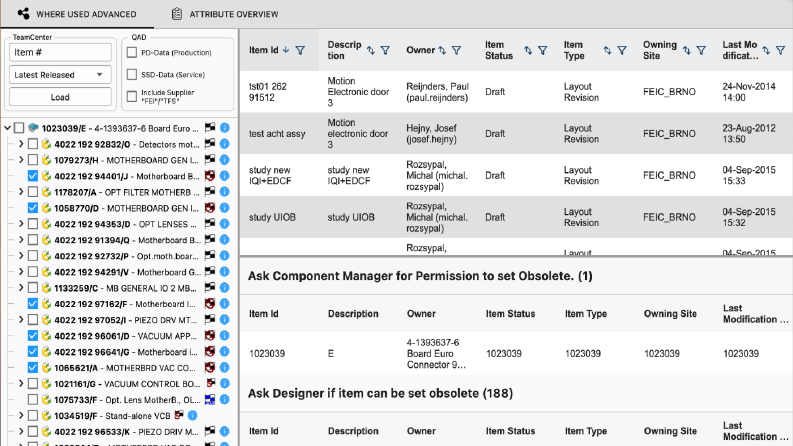This screenshot has height=446, width=793.
Task: Sort by Item Type column
Action: 607,50
